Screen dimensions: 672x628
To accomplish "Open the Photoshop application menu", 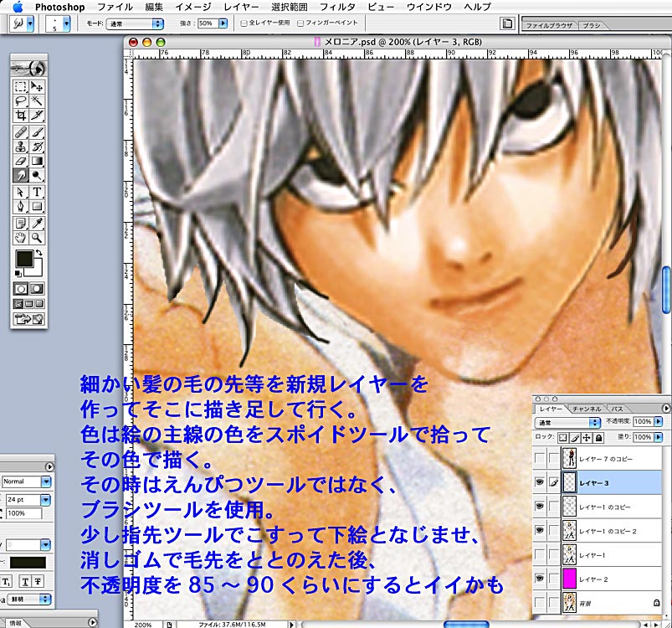I will point(60,7).
